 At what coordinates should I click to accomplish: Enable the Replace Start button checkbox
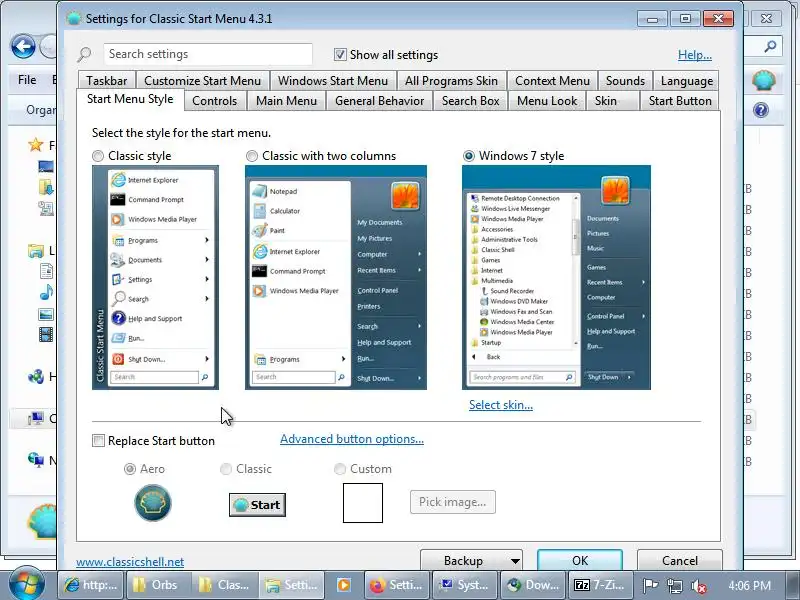[98, 440]
